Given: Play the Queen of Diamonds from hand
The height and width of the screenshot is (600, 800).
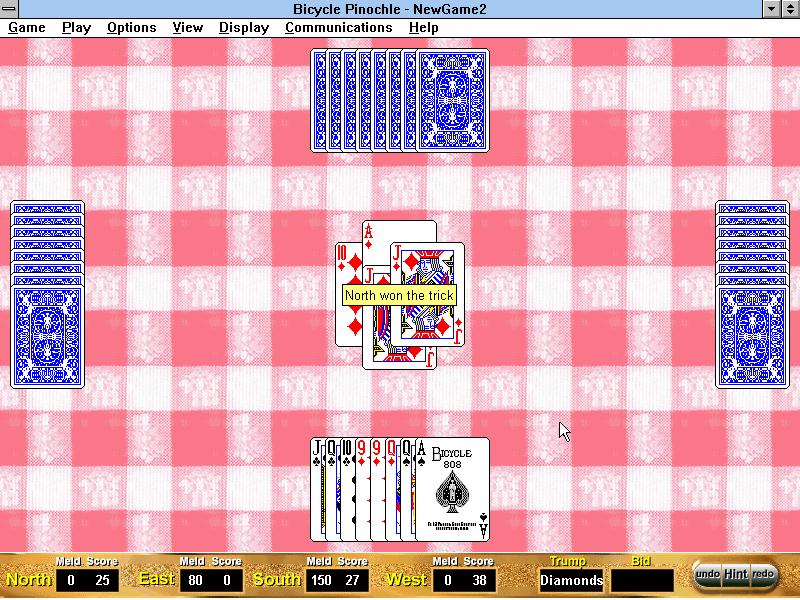Looking at the screenshot, I should (x=392, y=489).
